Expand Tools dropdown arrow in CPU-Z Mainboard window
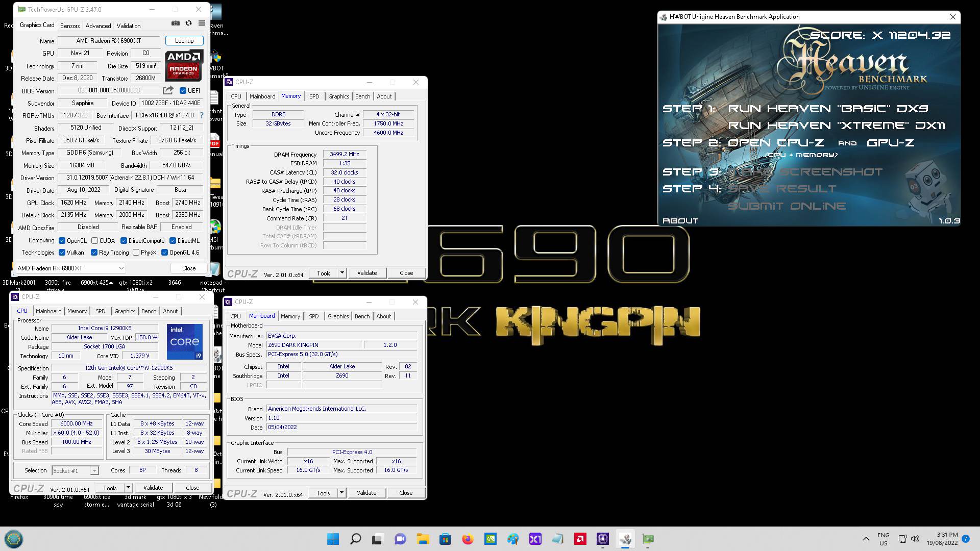 click(341, 493)
